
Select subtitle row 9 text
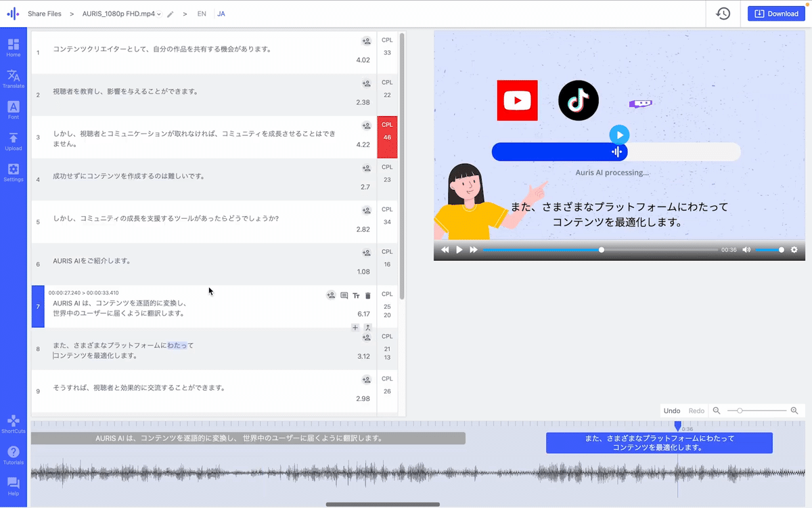click(139, 387)
